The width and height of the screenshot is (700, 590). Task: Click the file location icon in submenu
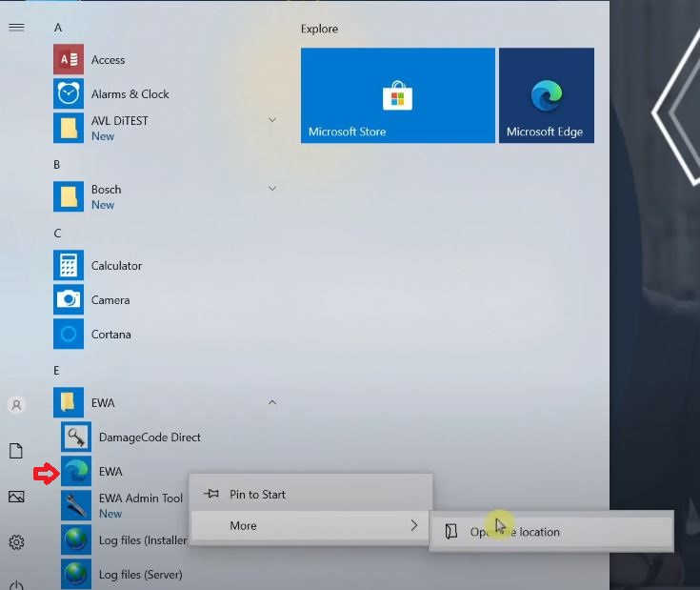click(x=450, y=531)
